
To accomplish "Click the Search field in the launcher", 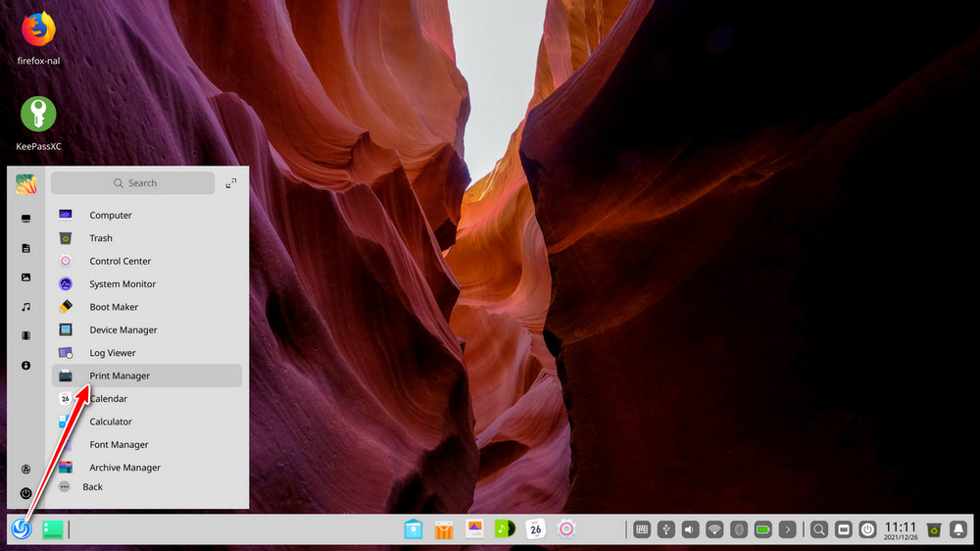I will coord(133,183).
